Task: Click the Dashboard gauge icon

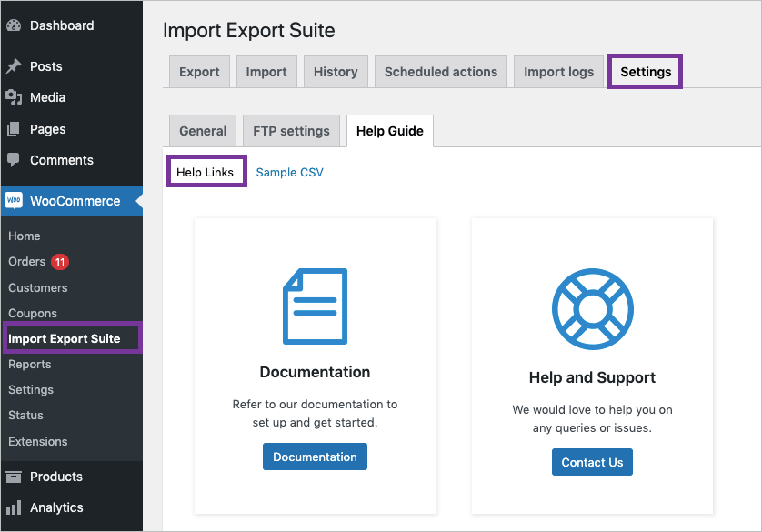Action: [14, 26]
